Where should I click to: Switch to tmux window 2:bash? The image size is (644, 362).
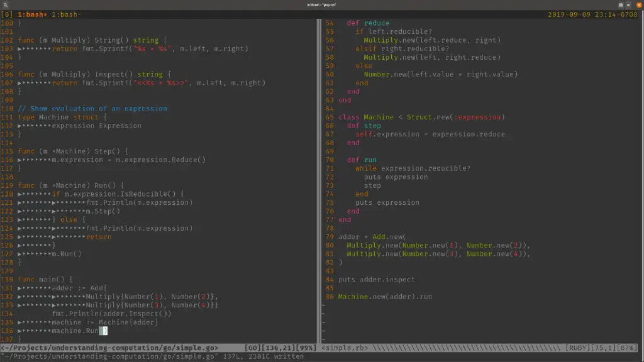pos(66,14)
